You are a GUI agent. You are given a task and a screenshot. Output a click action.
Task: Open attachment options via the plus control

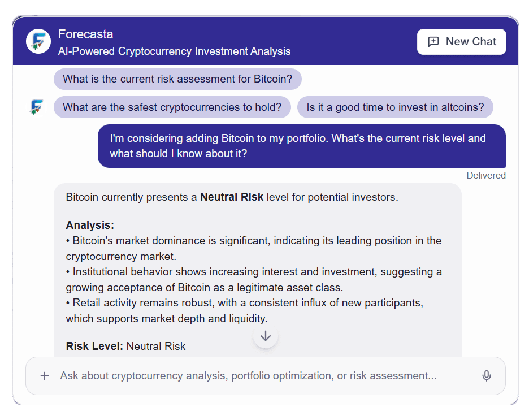coord(45,376)
